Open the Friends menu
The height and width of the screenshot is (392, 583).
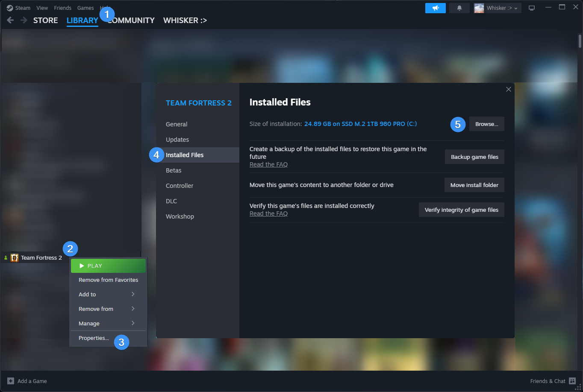62,7
